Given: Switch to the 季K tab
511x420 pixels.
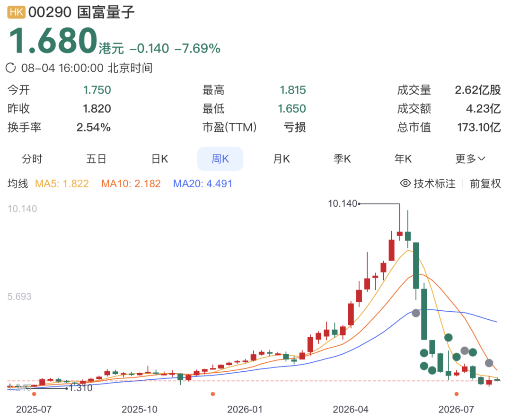Looking at the screenshot, I should 342,158.
